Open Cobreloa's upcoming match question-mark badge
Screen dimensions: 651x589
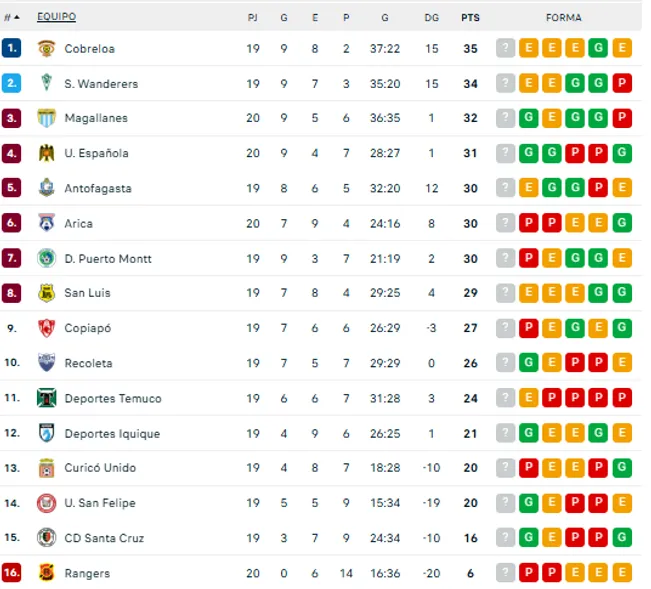pos(505,48)
